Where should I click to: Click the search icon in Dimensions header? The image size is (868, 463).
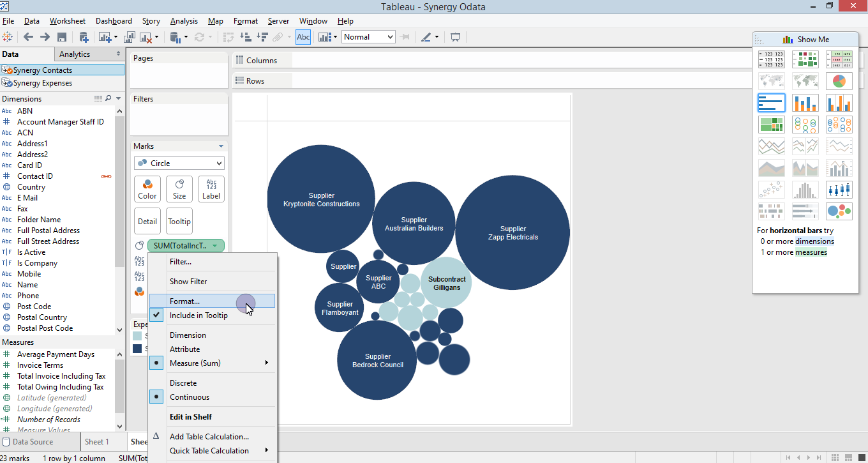tap(108, 98)
